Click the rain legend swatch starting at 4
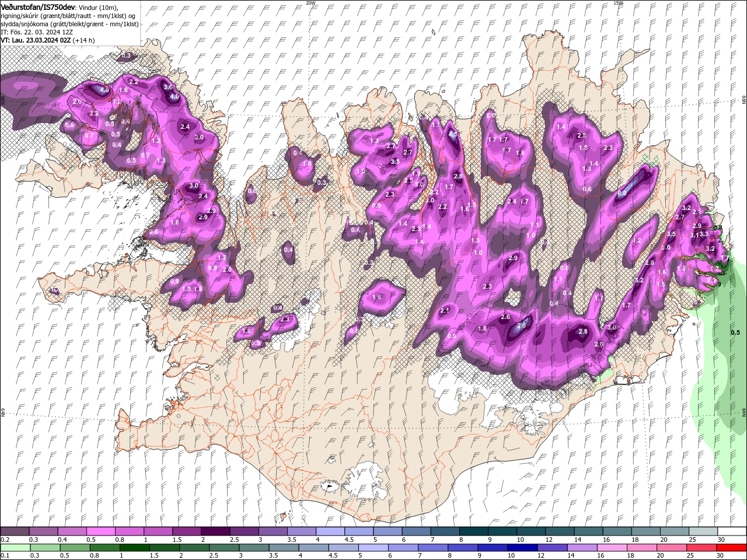Image resolution: width=747 pixels, height=560 pixels. pyautogui.click(x=313, y=547)
